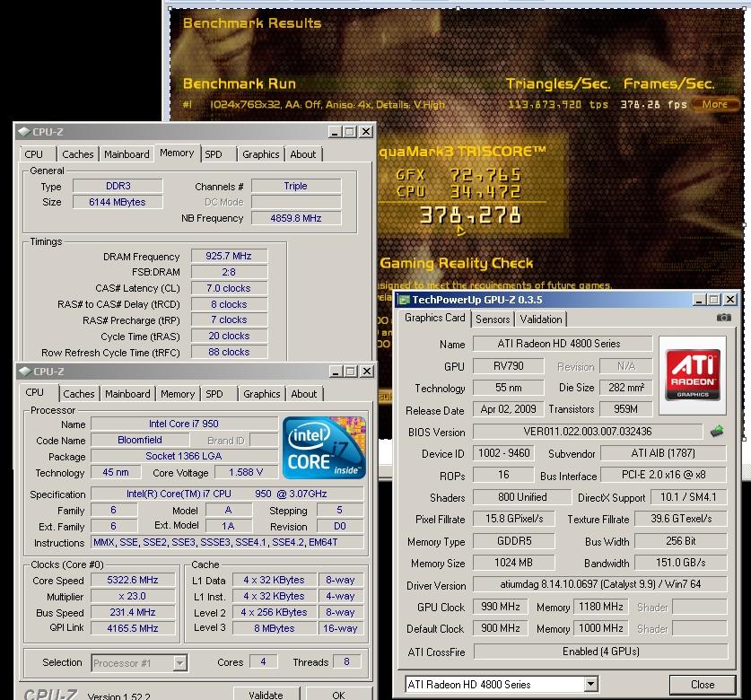Open Graphics tab in upper CPU-Z window

[x=260, y=154]
